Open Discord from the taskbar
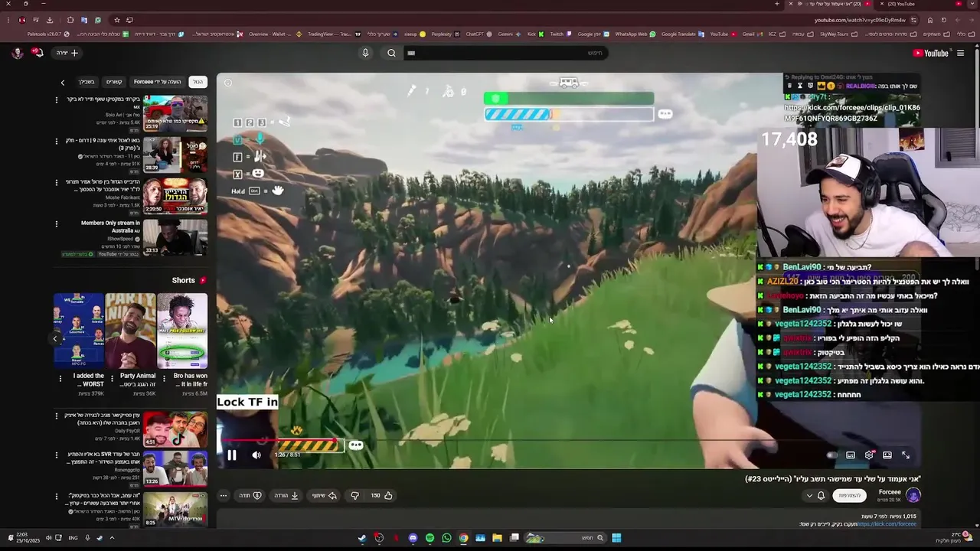This screenshot has width=980, height=551. (413, 538)
